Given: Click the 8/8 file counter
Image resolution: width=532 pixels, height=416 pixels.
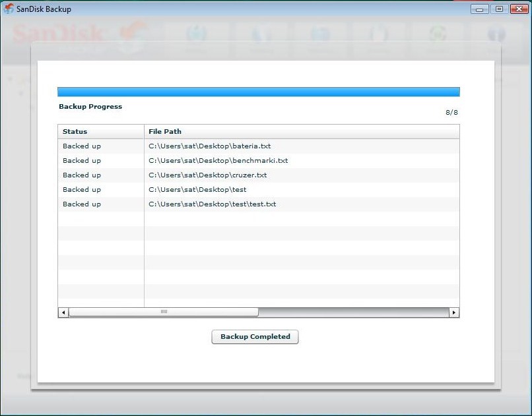Looking at the screenshot, I should tap(451, 113).
